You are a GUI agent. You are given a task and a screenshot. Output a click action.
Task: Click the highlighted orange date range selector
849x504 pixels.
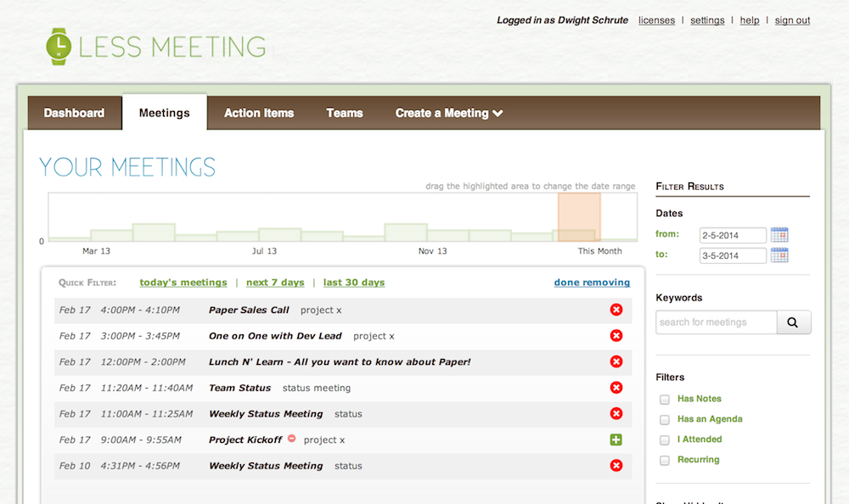(x=579, y=217)
